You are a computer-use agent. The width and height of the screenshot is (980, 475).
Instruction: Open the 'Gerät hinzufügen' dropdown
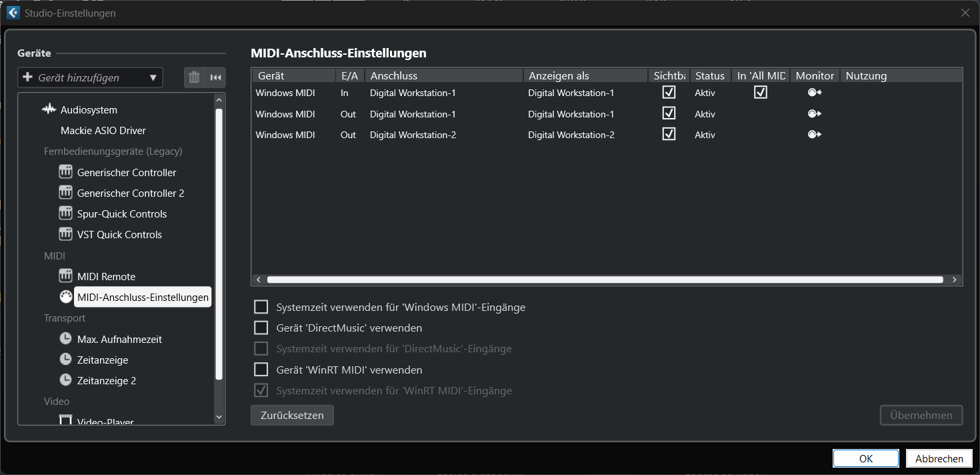tap(90, 77)
